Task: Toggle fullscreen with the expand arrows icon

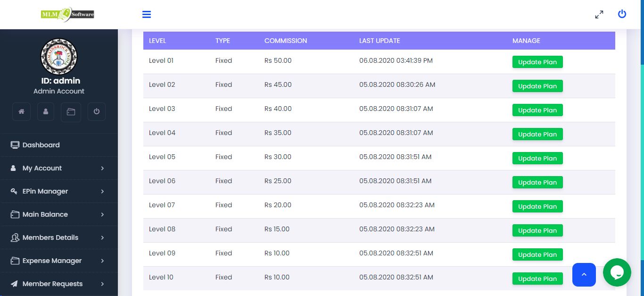Action: 599,15
